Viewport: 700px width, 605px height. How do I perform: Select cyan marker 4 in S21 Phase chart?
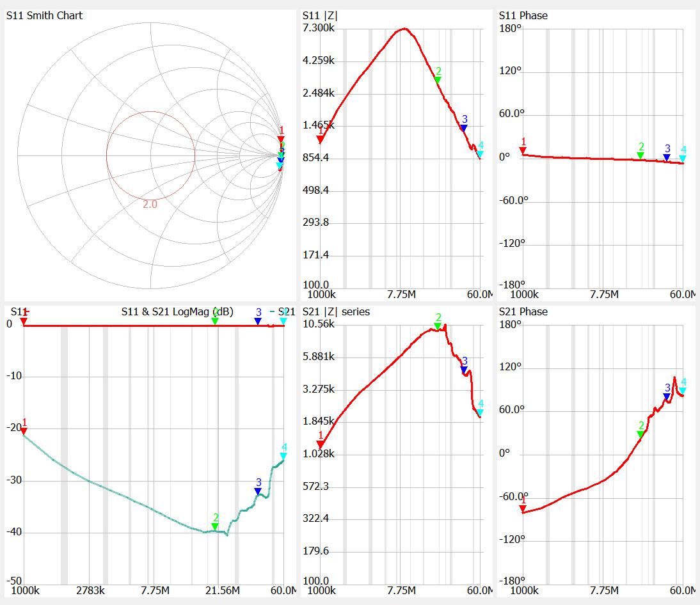683,390
